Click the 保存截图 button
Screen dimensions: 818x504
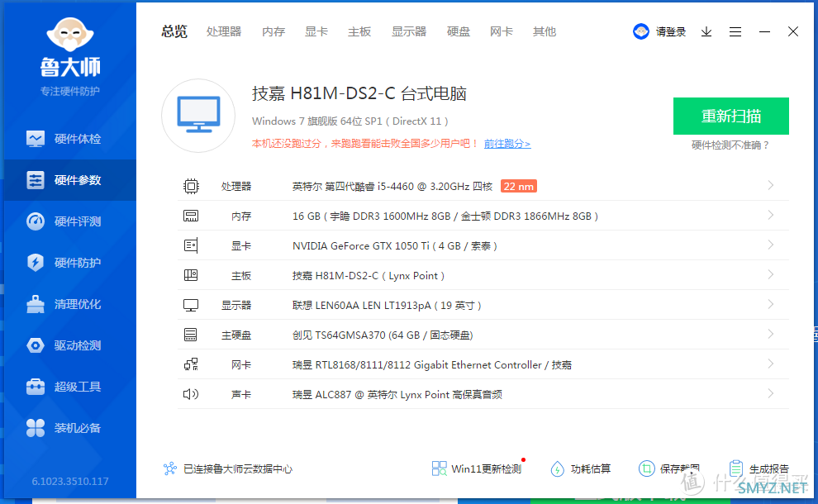(x=669, y=468)
